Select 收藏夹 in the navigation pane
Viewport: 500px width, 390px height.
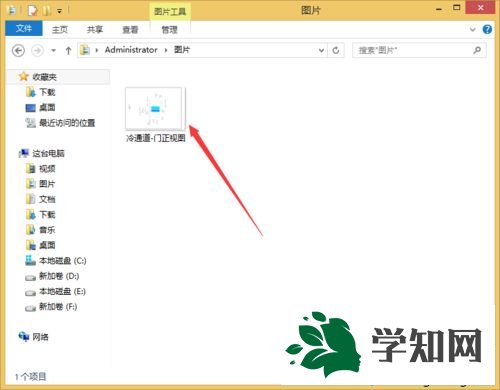pos(45,77)
